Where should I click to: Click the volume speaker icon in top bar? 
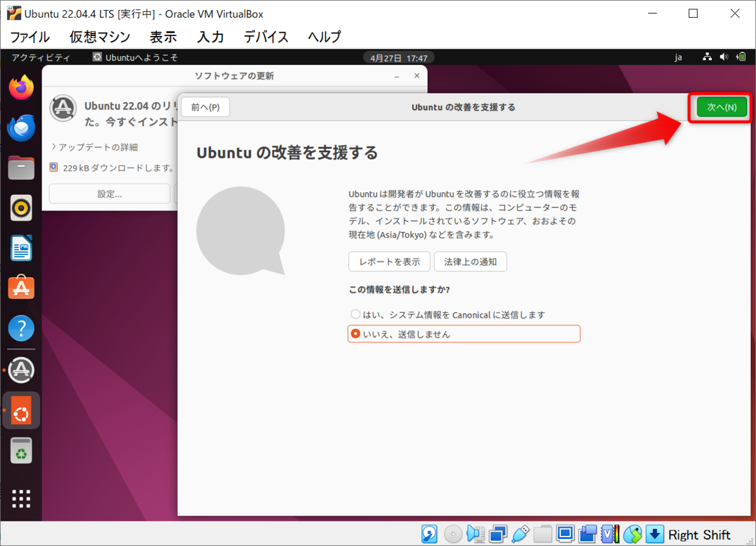point(724,57)
